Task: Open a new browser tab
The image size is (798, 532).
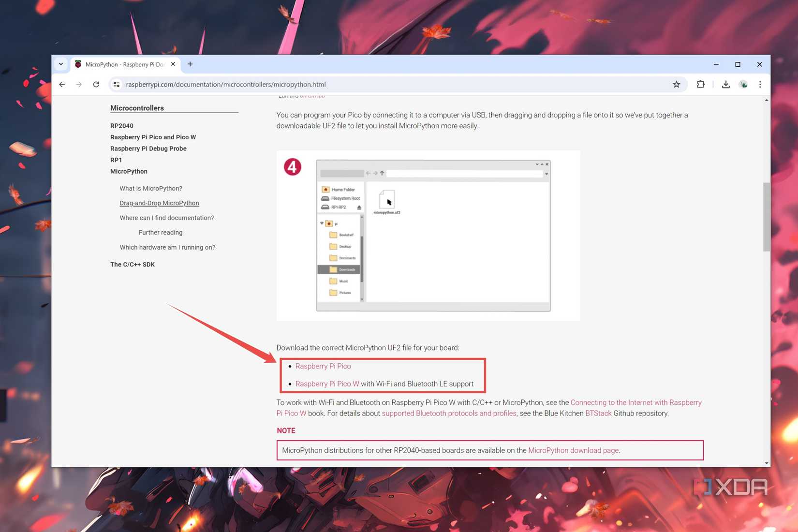Action: click(190, 64)
